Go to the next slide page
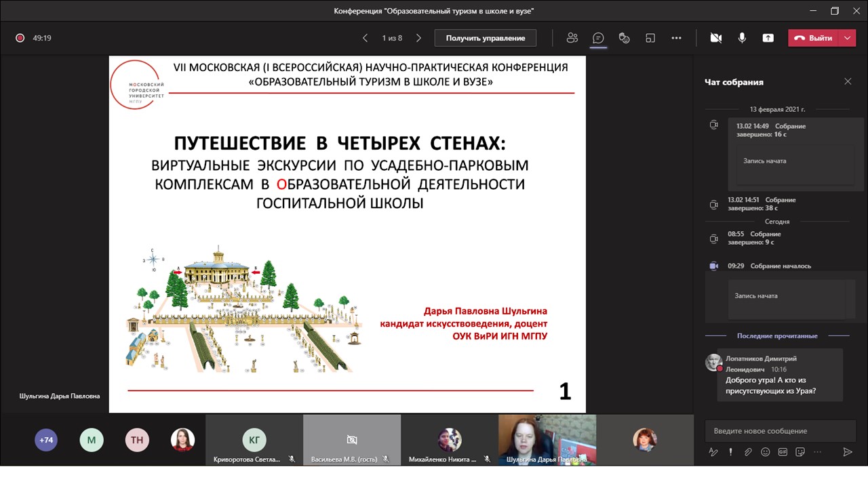 (x=418, y=38)
